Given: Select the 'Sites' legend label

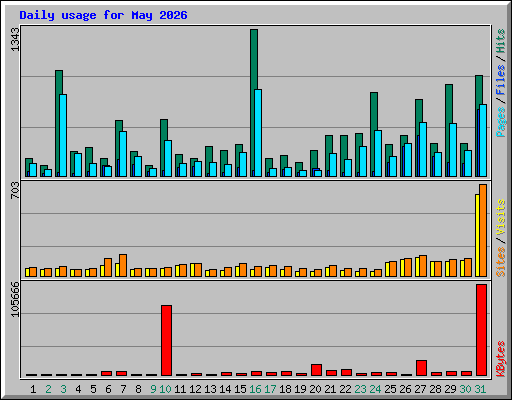Looking at the screenshot, I should 500,262.
